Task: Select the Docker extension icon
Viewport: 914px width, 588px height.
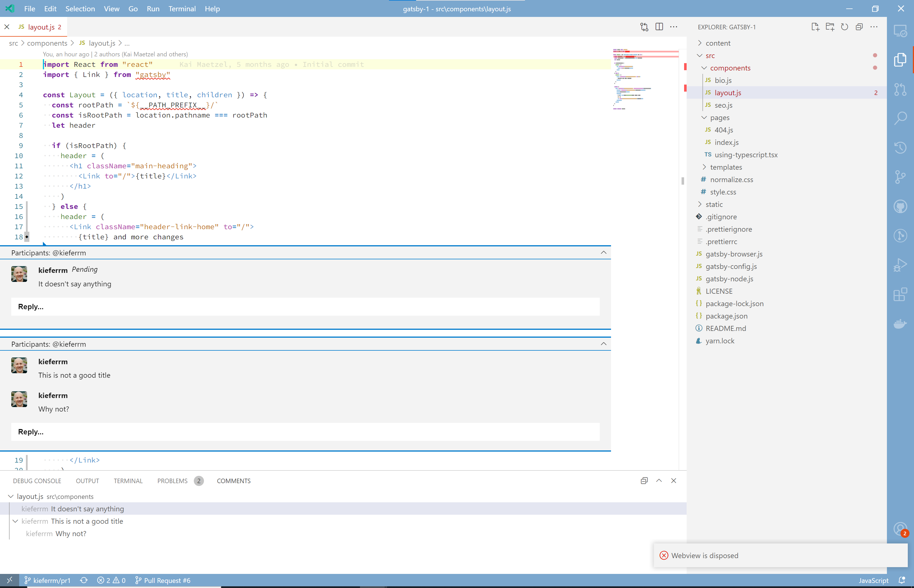Action: tap(901, 323)
